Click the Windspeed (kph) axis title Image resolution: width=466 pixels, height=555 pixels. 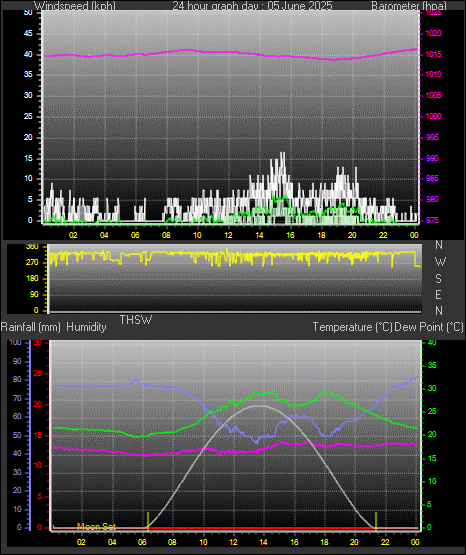tap(75, 6)
